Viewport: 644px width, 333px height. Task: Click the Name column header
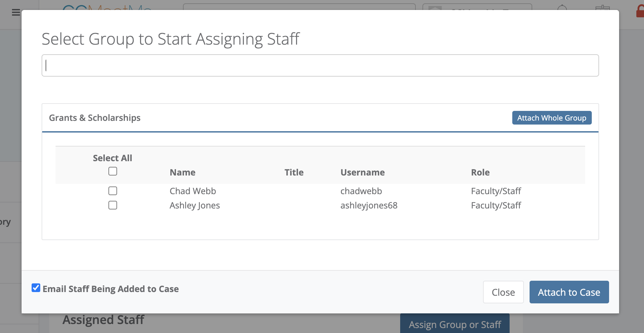tap(183, 172)
